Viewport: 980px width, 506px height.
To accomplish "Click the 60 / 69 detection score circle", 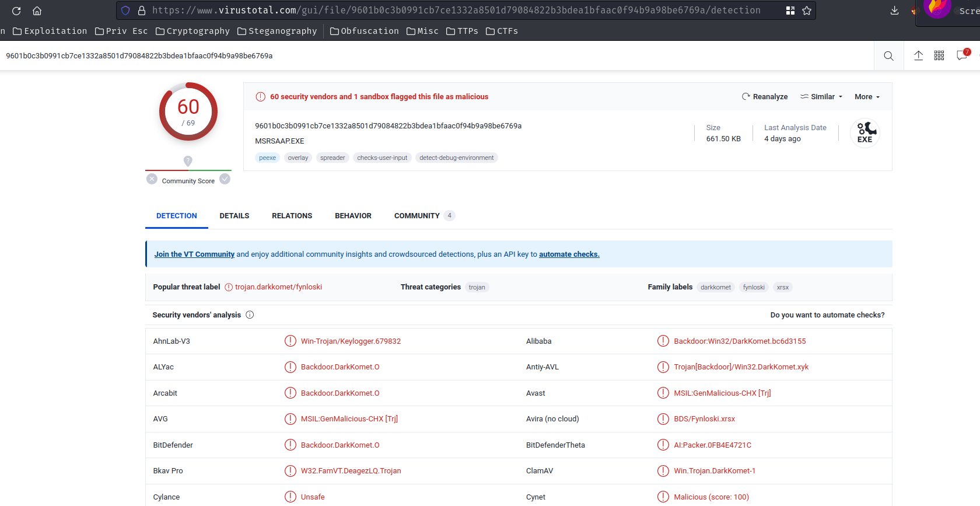I will point(188,111).
